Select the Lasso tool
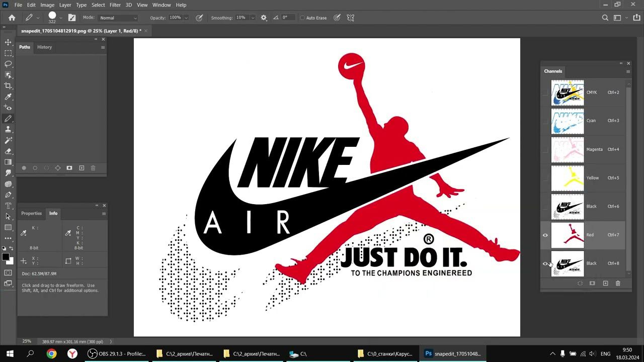 8,64
